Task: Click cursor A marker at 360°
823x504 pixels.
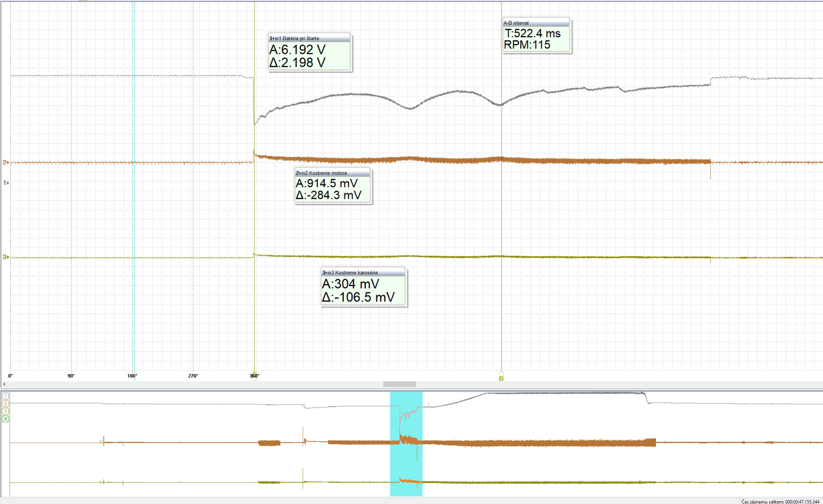Action: tap(254, 375)
